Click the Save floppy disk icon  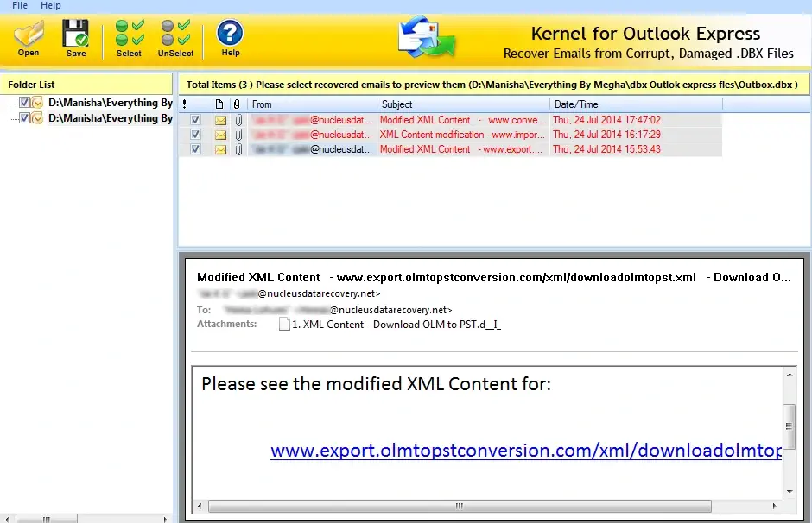coord(76,34)
